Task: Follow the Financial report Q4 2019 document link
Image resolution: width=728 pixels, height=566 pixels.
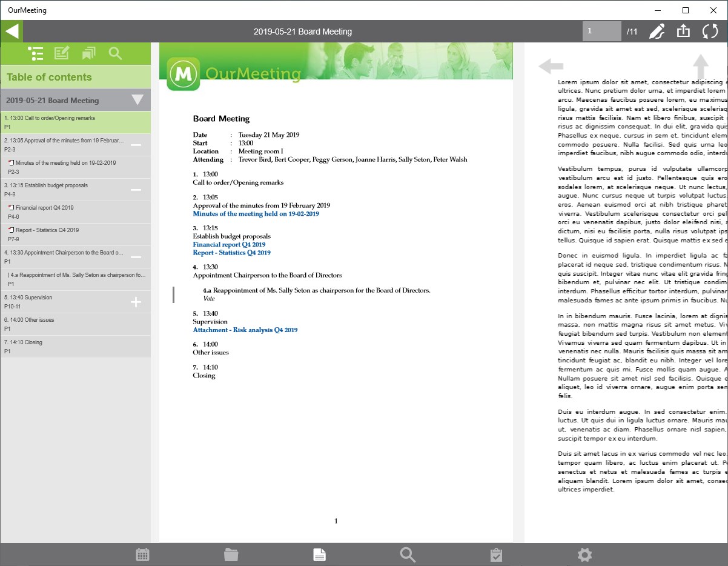Action: [x=229, y=245]
